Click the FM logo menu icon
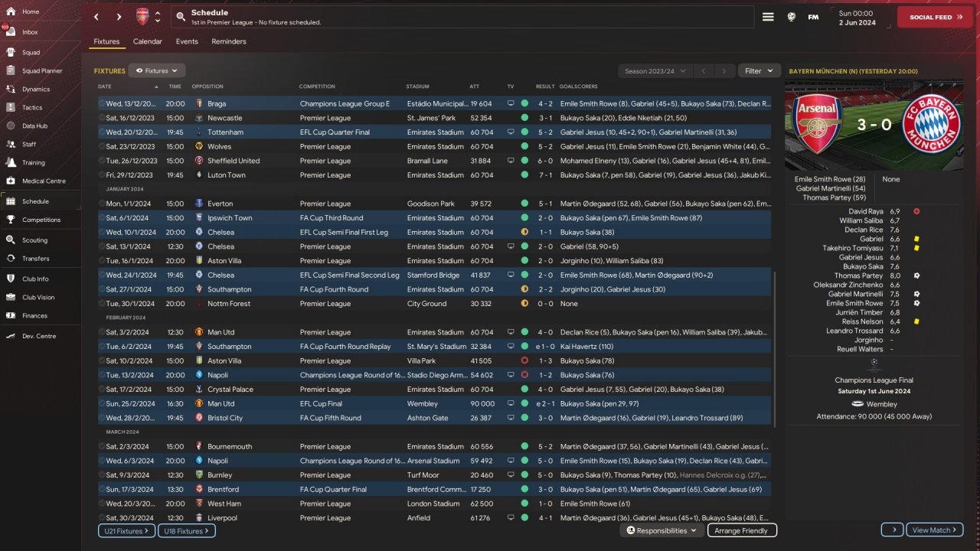The image size is (980, 551). tap(813, 17)
